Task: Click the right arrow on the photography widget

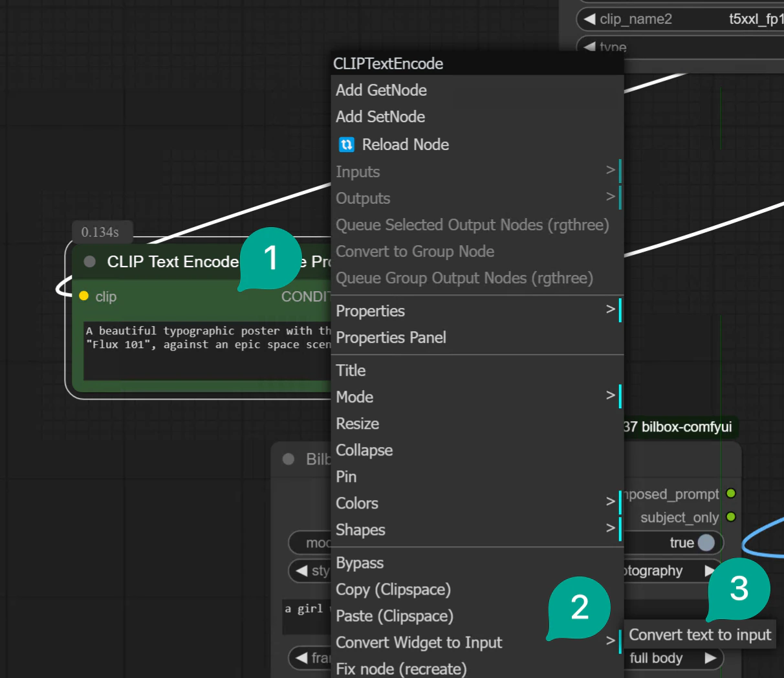Action: pyautogui.click(x=710, y=571)
